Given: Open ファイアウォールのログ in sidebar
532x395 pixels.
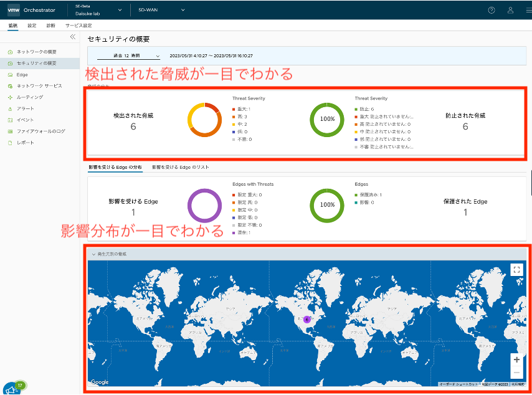Looking at the screenshot, I should tap(40, 131).
